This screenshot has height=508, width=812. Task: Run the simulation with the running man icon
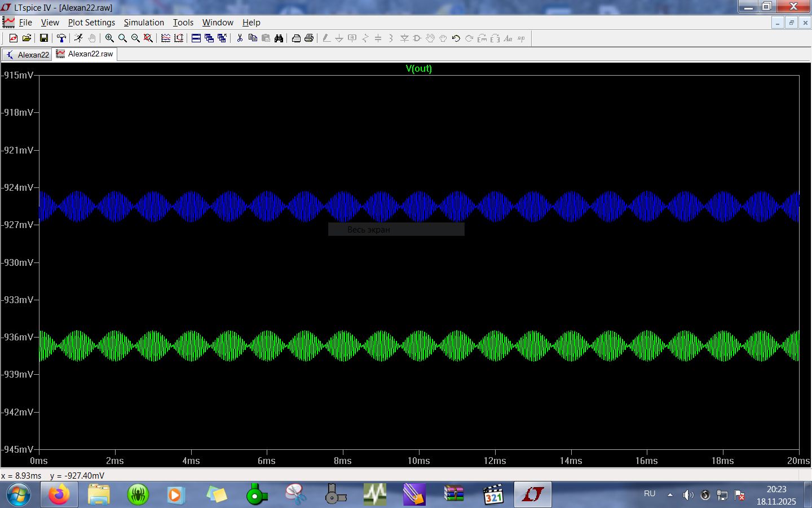(78, 38)
